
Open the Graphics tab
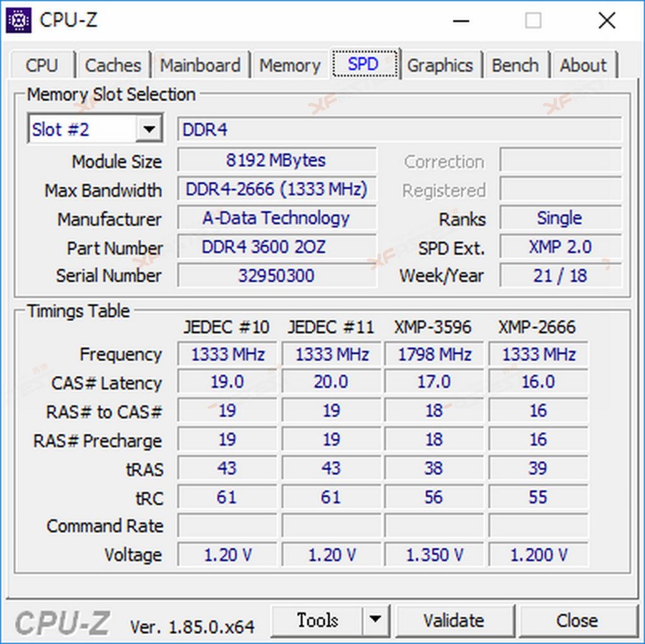coord(440,65)
